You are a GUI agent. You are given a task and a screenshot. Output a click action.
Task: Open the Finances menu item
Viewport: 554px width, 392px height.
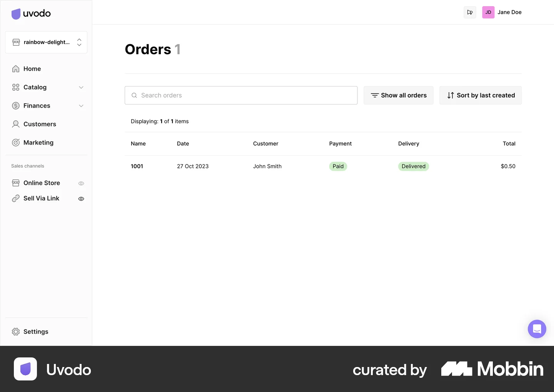tap(37, 106)
